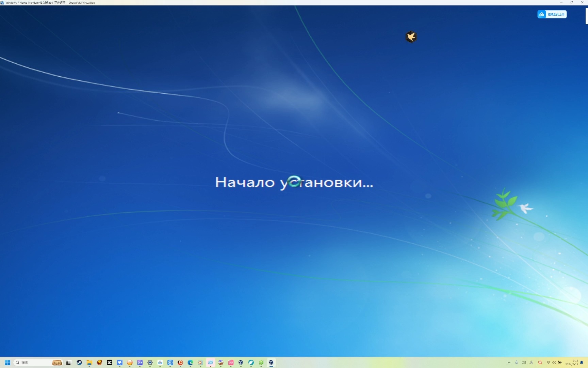This screenshot has height=368, width=588.
Task: Open the red play-button app on taskbar
Action: pos(180,363)
